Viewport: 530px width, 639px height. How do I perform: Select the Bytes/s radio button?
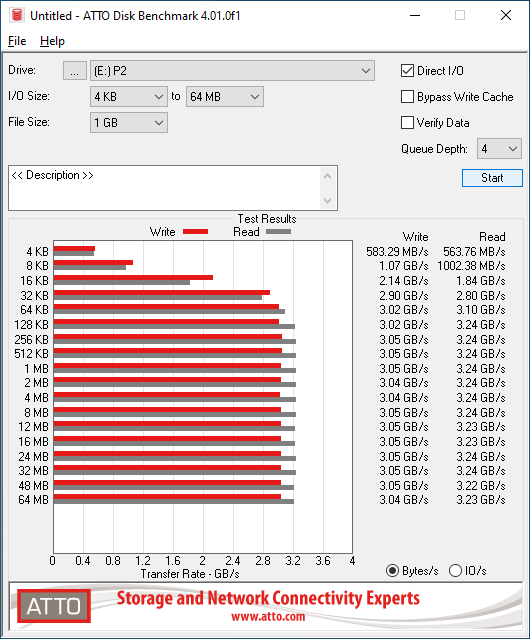(x=392, y=571)
